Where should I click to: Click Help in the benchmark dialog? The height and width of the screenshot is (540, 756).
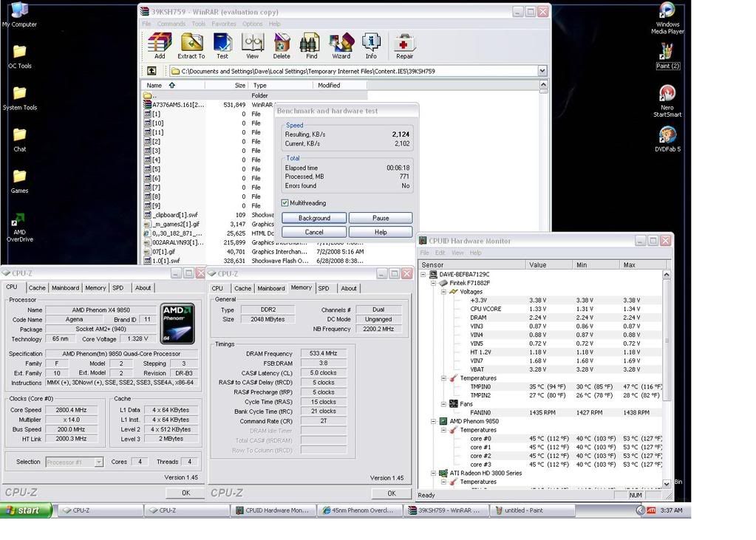tap(381, 232)
